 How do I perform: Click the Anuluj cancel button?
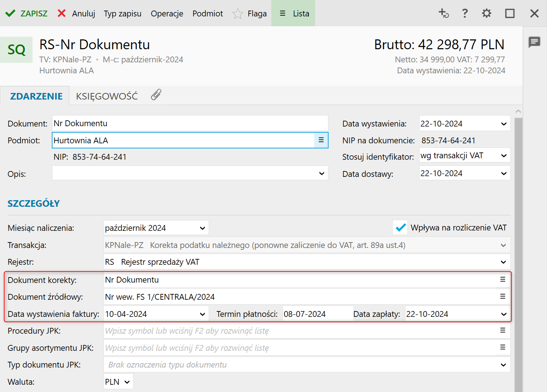tap(77, 13)
